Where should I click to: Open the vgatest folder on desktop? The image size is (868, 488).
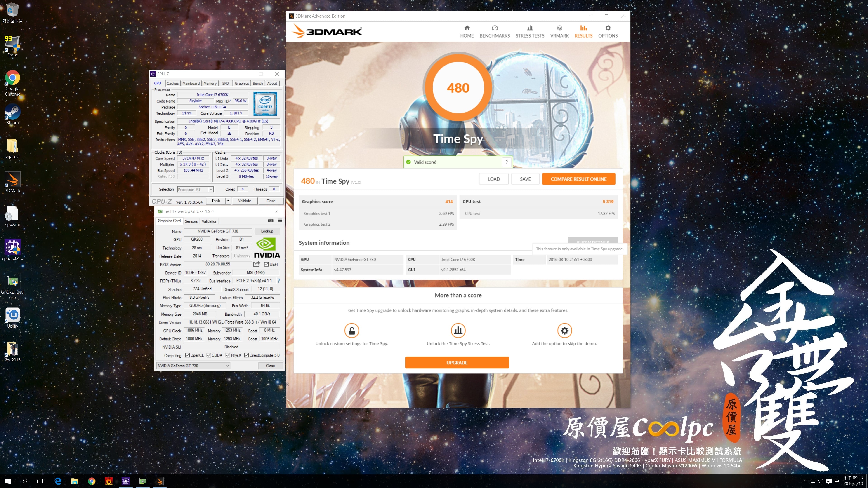point(12,148)
